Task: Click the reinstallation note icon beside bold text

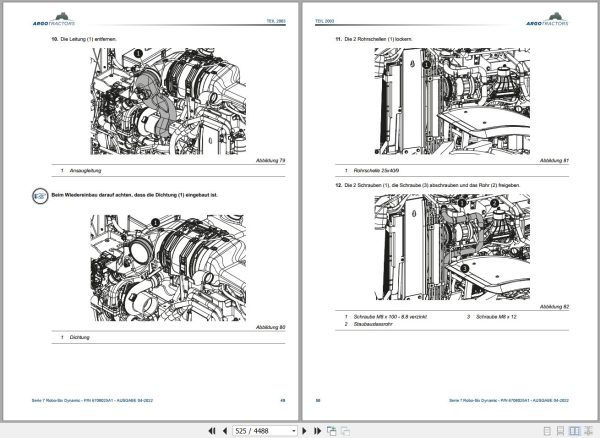Action: pos(40,196)
